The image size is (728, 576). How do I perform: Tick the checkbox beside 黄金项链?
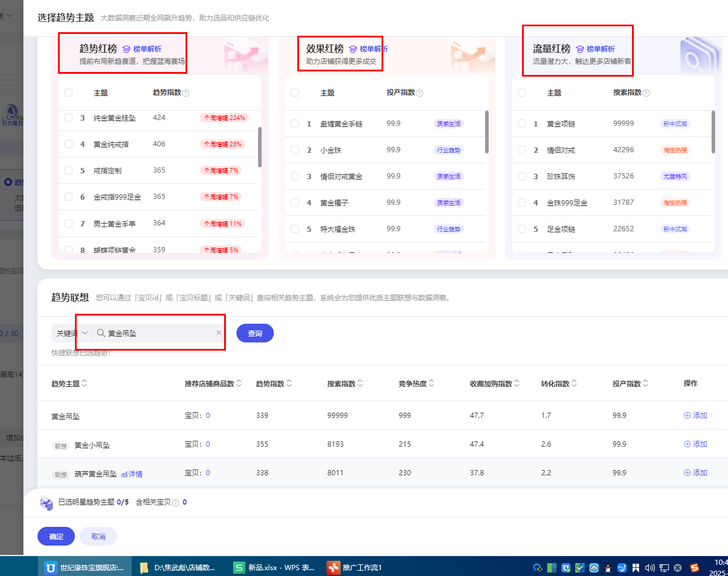(x=522, y=124)
